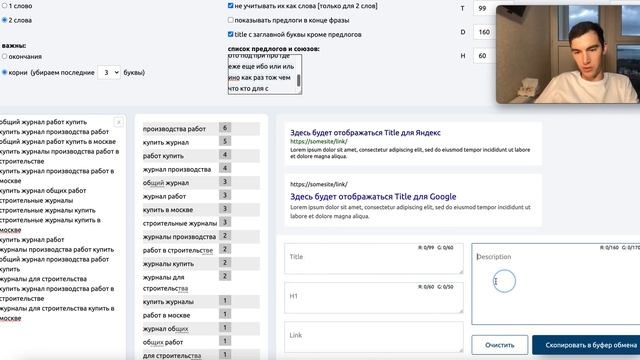Click the T limit field showing 99

click(484, 8)
